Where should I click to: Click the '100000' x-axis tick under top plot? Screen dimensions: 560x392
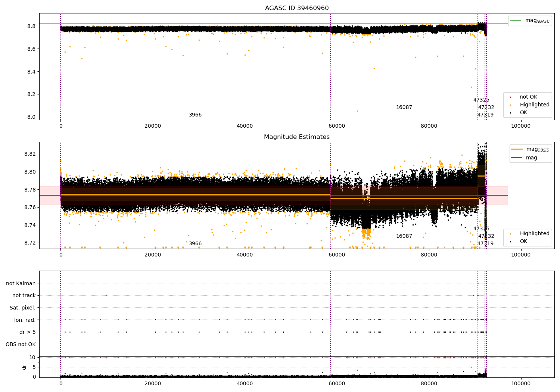pyautogui.click(x=521, y=126)
